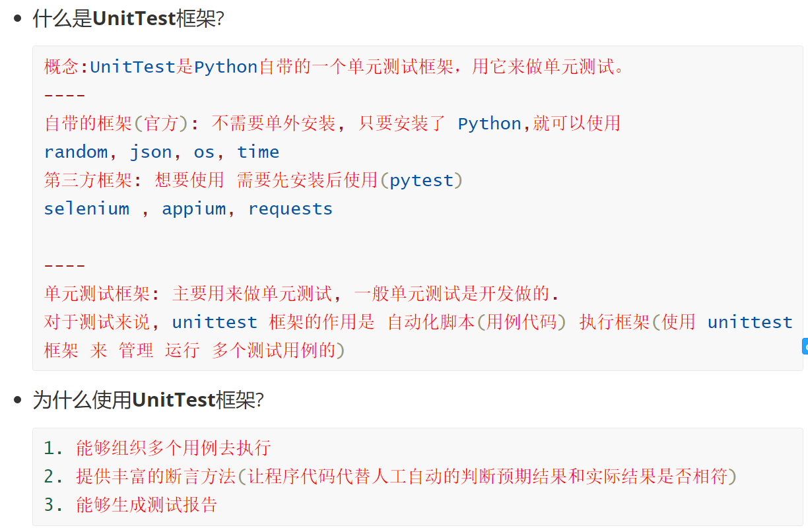The width and height of the screenshot is (808, 532).
Task: Click the word pytest in parentheses
Action: point(422,181)
